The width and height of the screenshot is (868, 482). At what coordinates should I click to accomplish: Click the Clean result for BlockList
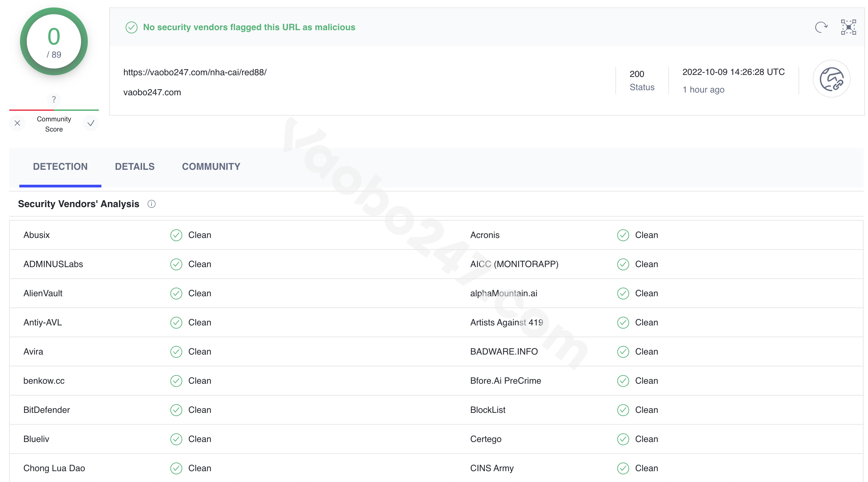point(647,410)
